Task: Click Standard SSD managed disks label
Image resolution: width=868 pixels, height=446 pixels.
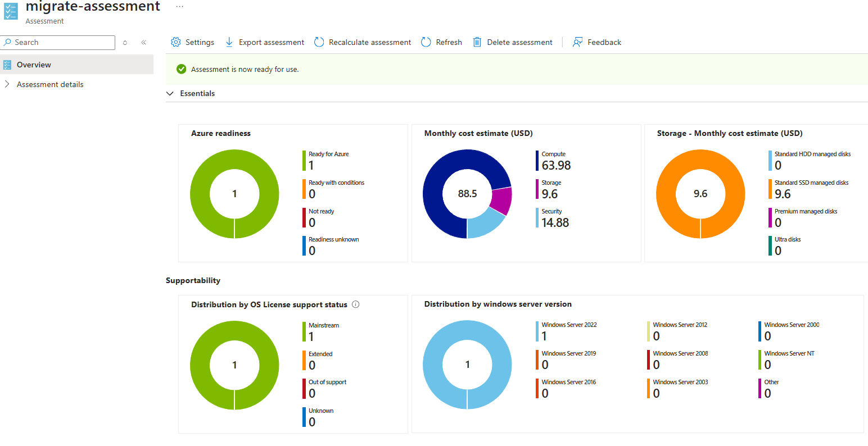Action: click(811, 183)
